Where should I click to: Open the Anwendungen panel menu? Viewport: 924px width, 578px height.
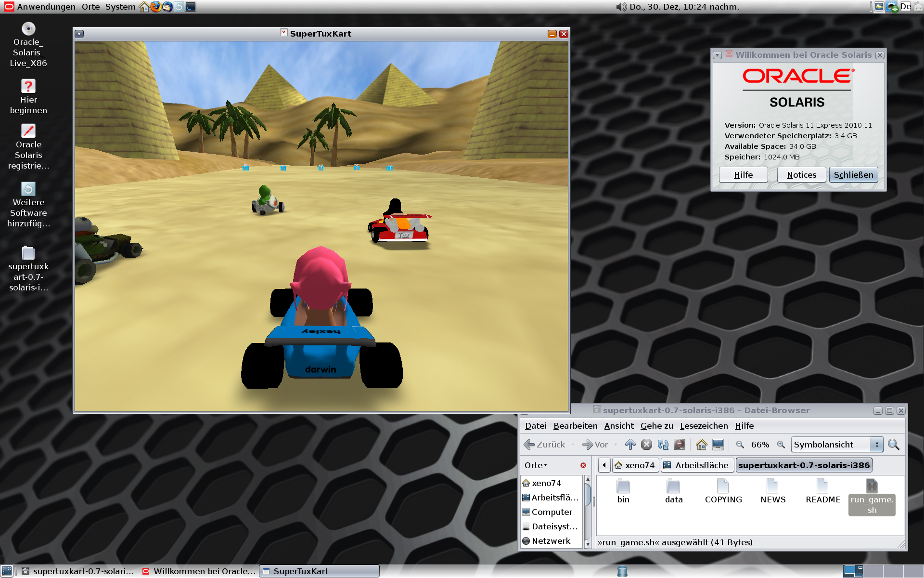pos(46,7)
